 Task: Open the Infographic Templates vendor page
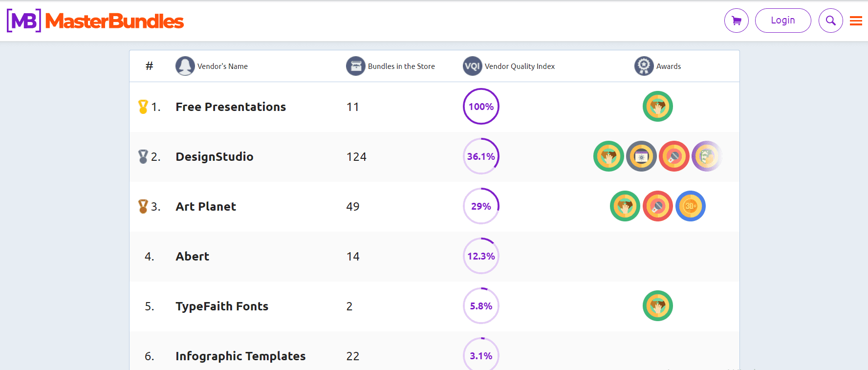pos(240,356)
